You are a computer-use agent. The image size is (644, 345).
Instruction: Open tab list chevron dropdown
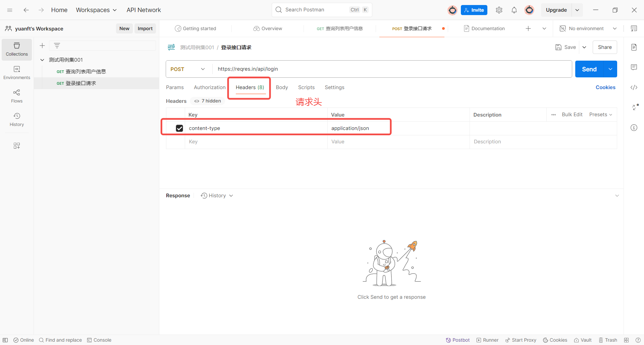coord(544,28)
